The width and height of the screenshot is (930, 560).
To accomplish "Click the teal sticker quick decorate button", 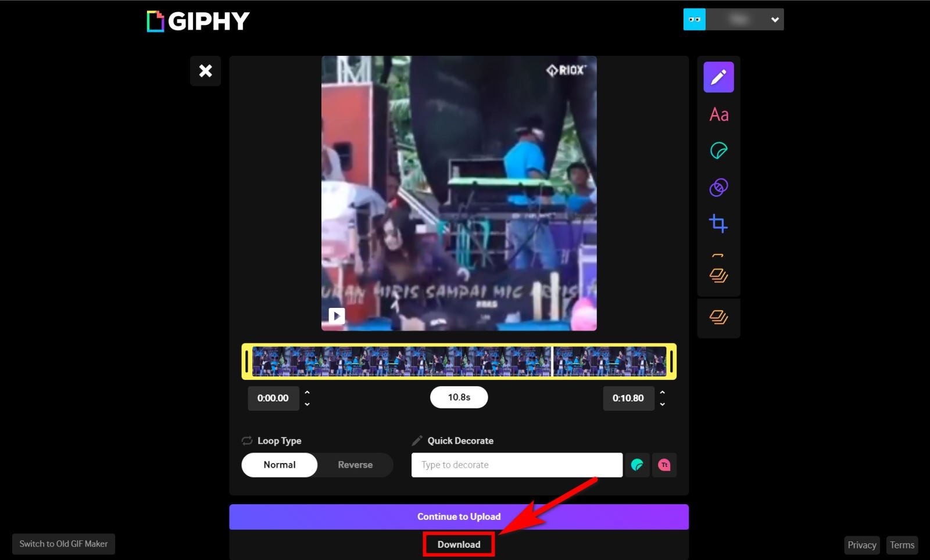I will 637,465.
